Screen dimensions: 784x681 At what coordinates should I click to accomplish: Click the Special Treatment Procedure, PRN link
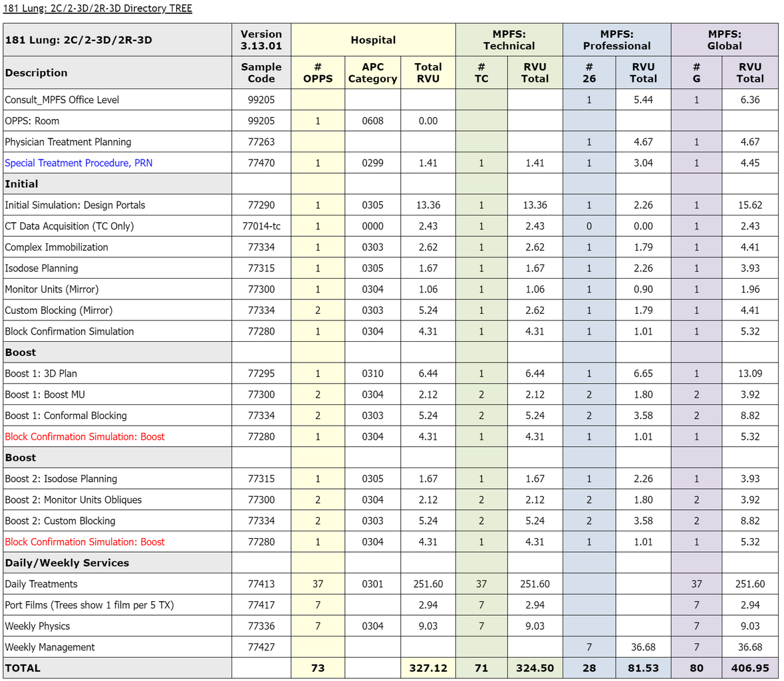click(x=78, y=163)
